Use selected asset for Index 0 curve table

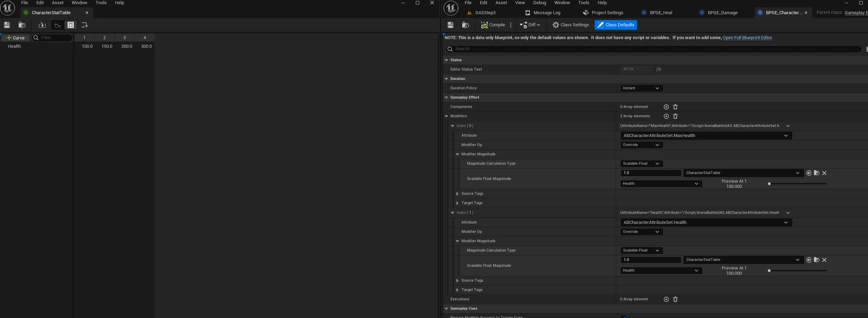[x=809, y=173]
